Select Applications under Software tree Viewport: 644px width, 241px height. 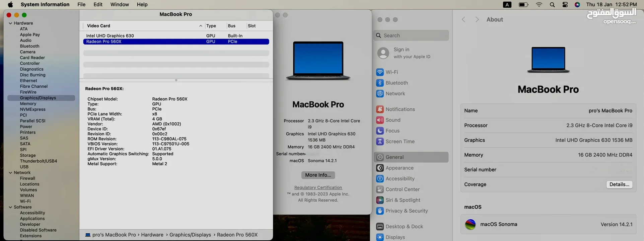pos(32,219)
